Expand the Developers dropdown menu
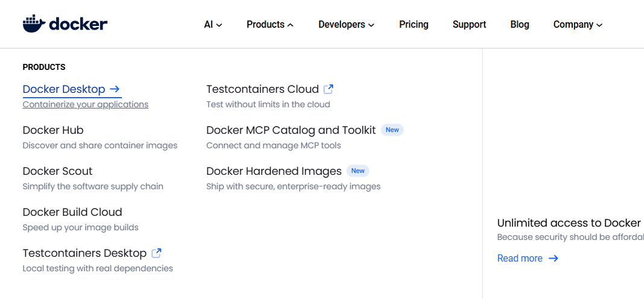The height and width of the screenshot is (299, 644). [346, 25]
